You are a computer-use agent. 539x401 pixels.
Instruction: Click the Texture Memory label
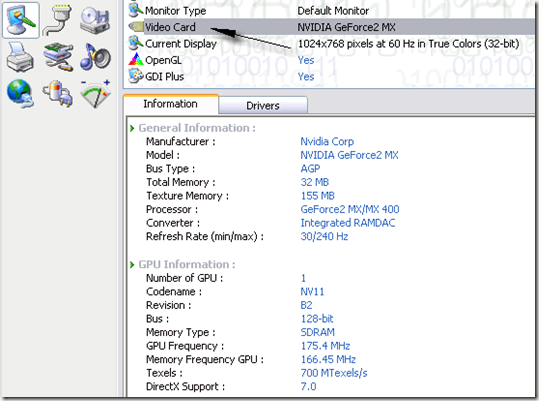188,196
